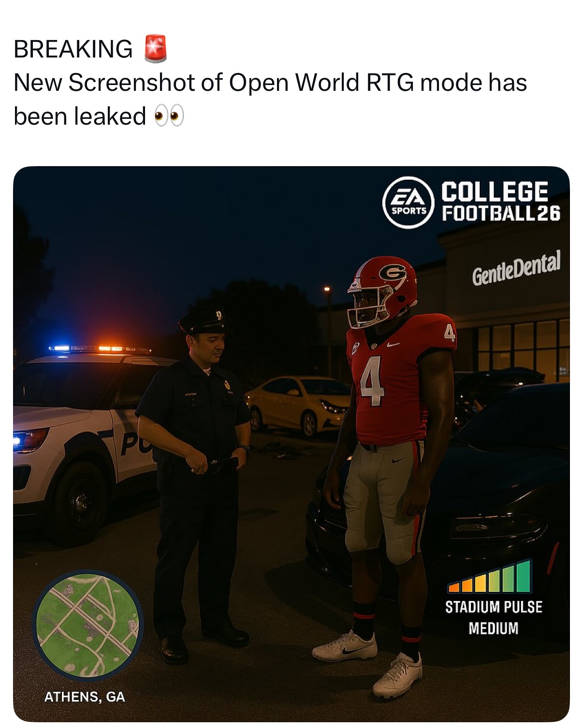Click the siren emoji after BREAKING

156,48
